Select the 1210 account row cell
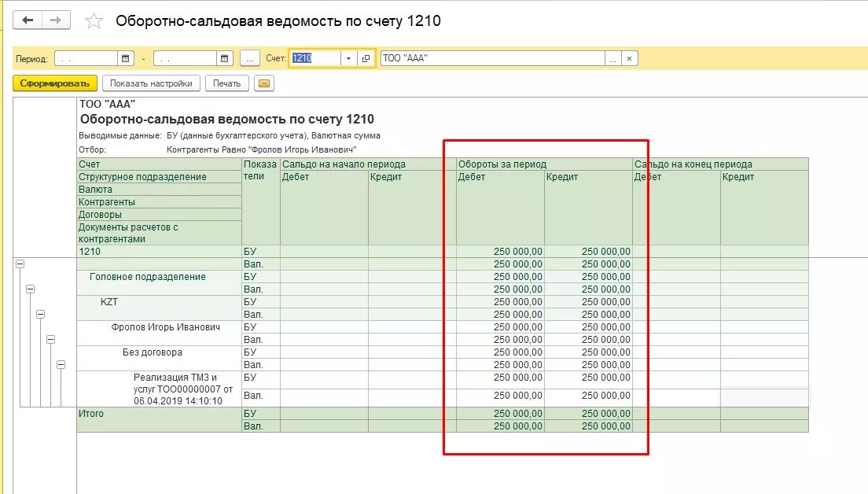The width and height of the screenshot is (868, 494). 160,252
